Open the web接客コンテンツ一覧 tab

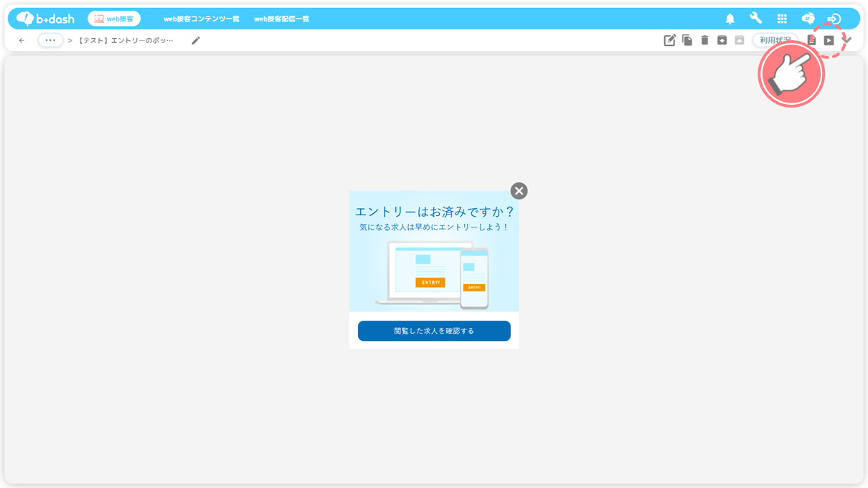point(202,19)
